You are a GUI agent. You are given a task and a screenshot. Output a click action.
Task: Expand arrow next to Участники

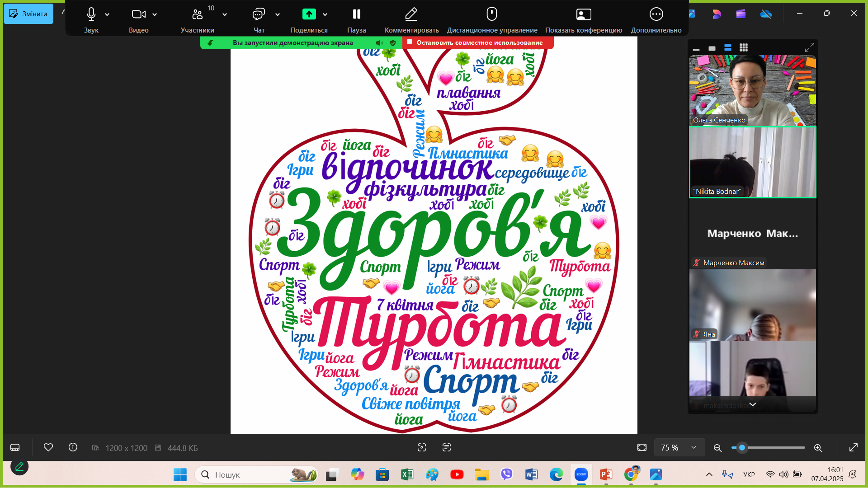225,14
